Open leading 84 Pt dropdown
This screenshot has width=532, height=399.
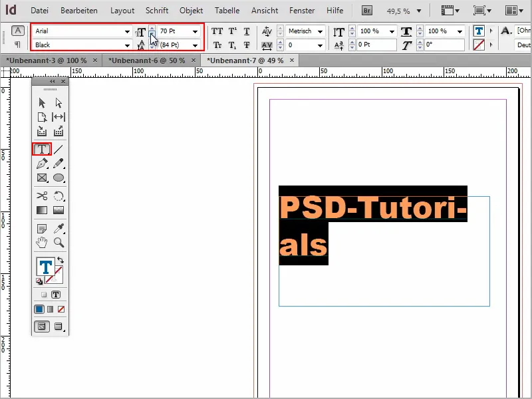click(195, 45)
